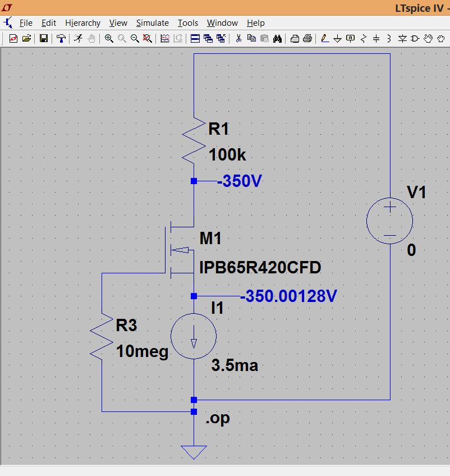Click the R3 resistor label
The width and height of the screenshot is (450, 476).
[x=127, y=325]
